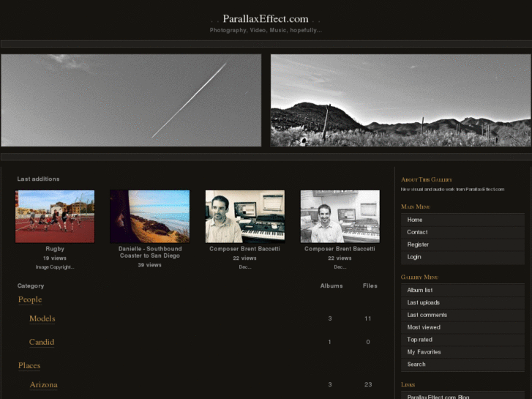Click the Image Copyright... caption under Rugby
The image size is (532, 399).
[x=55, y=267]
